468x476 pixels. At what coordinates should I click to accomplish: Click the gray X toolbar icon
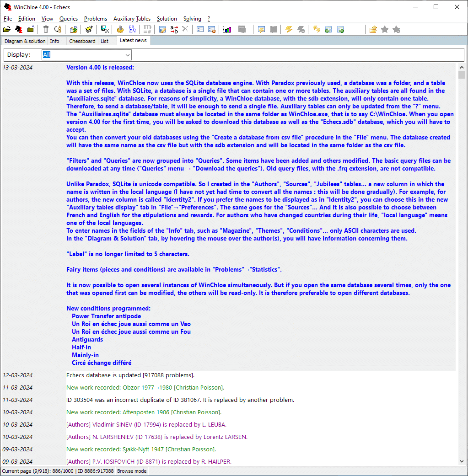click(x=185, y=29)
